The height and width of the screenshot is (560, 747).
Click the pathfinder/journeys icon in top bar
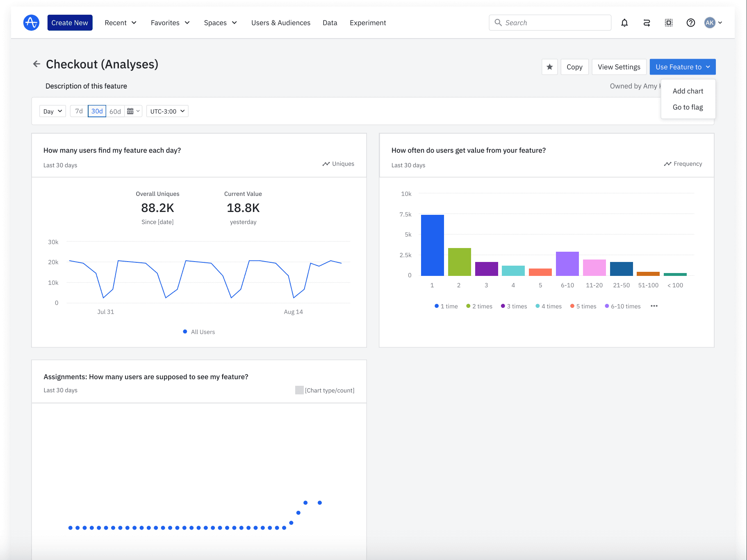click(x=647, y=23)
